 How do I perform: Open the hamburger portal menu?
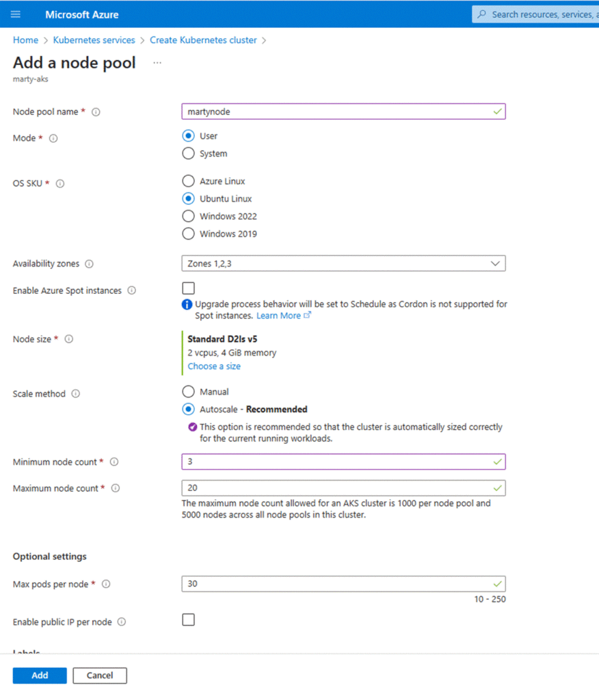(x=16, y=14)
